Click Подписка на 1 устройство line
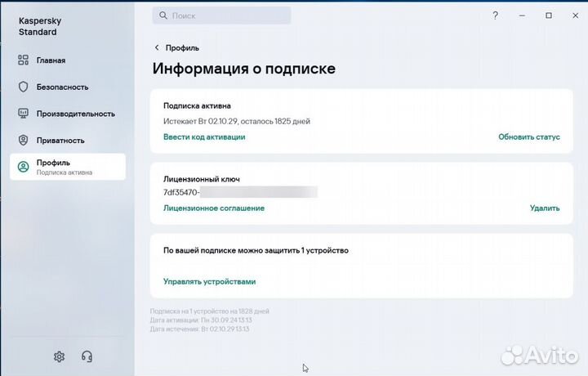 tap(210, 311)
